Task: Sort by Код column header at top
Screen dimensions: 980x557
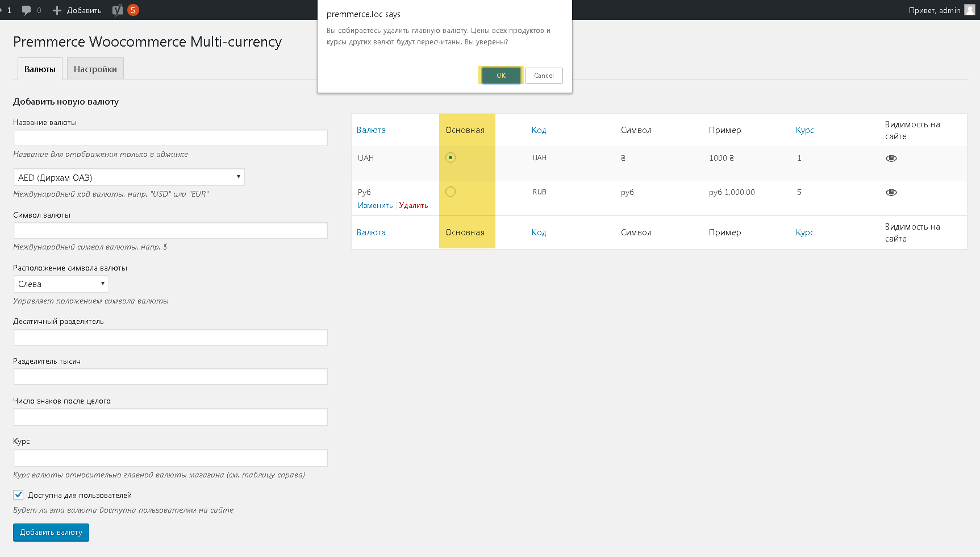Action: coord(539,130)
